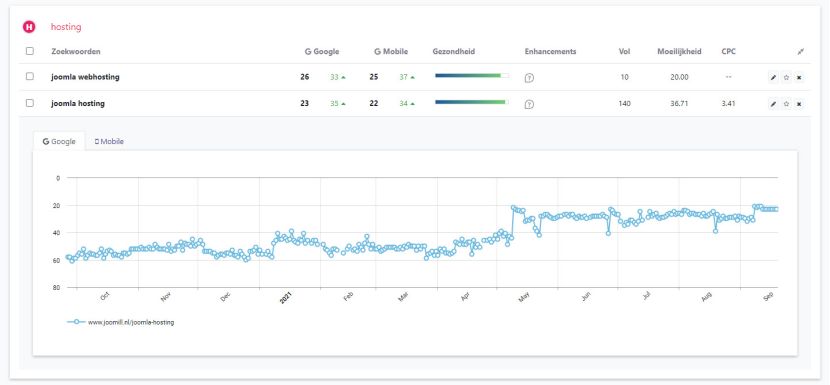Sort by Moeilijkheid column header
The width and height of the screenshot is (830, 385).
(x=679, y=51)
